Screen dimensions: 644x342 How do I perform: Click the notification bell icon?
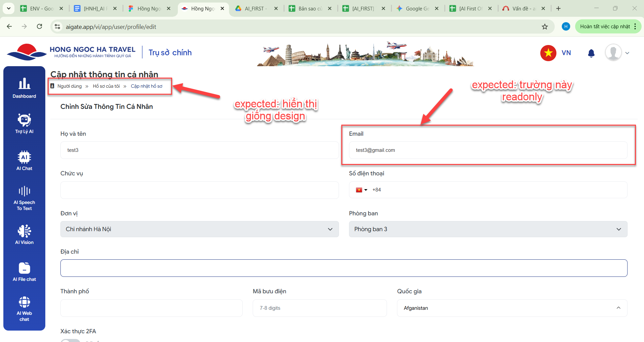point(591,53)
